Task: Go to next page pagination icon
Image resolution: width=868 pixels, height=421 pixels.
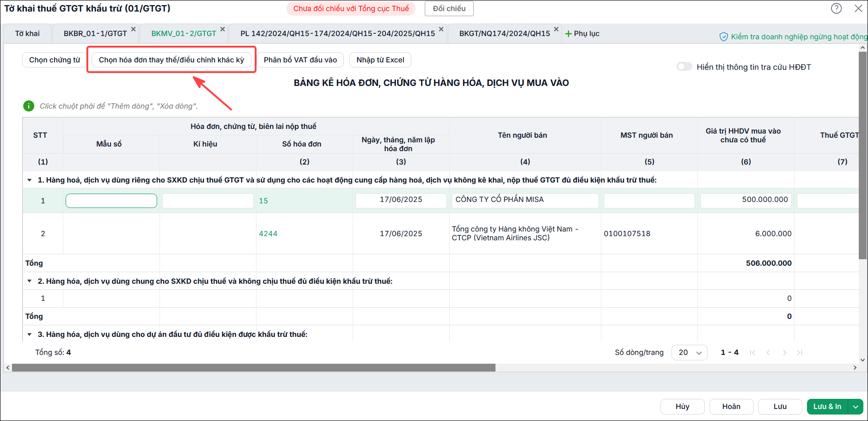Action: 784,353
